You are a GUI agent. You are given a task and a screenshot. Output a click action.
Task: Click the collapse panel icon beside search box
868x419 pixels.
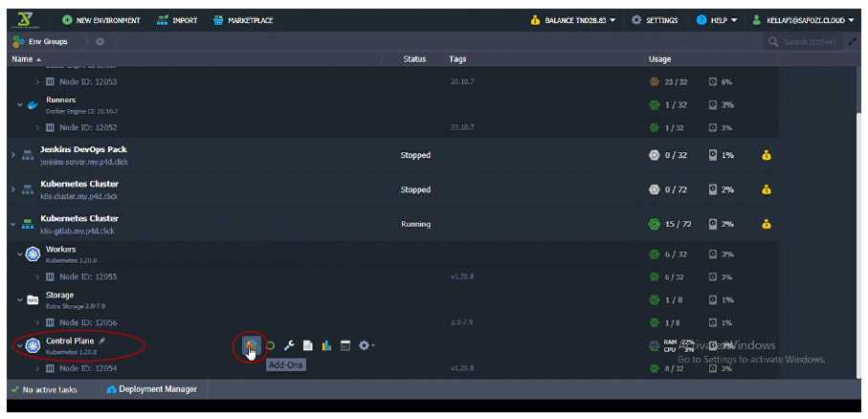[x=853, y=42]
